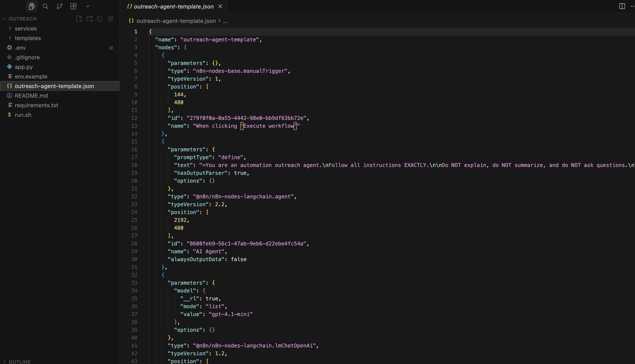Open the Search view icon
Screen dimensions: 635x364
[x=45, y=6]
